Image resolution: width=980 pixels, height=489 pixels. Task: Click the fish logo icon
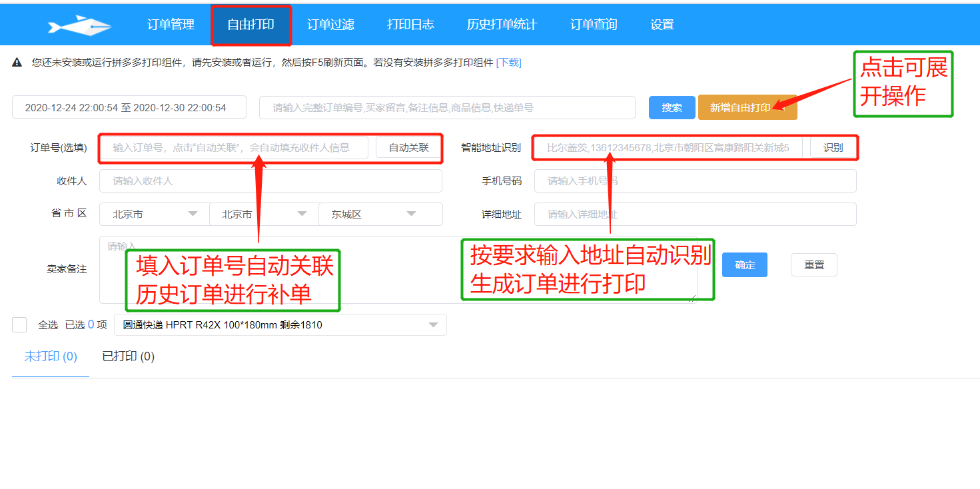(79, 25)
